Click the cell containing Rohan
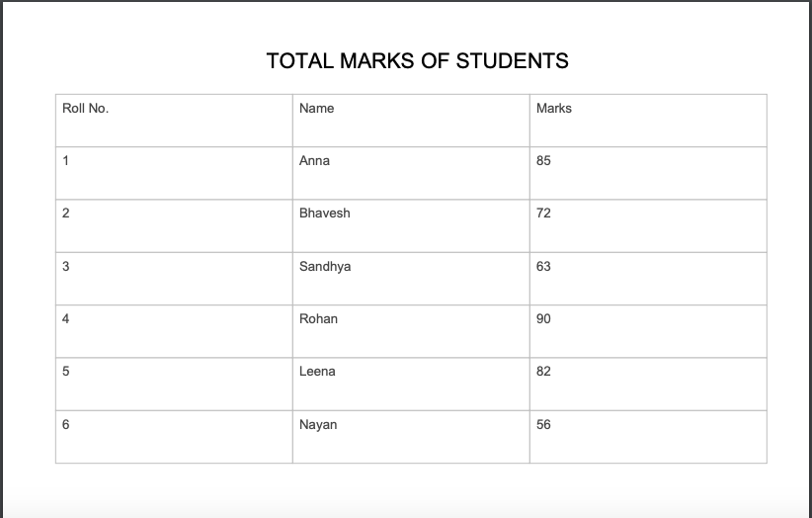This screenshot has height=518, width=812. pos(411,331)
